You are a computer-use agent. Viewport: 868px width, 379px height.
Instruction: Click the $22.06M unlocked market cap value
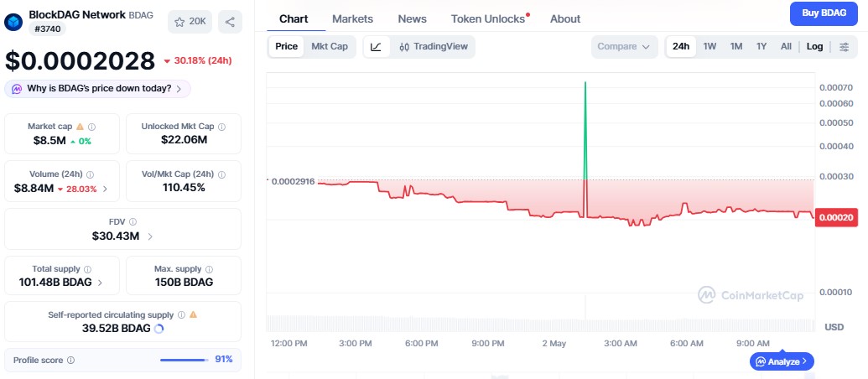tap(184, 140)
